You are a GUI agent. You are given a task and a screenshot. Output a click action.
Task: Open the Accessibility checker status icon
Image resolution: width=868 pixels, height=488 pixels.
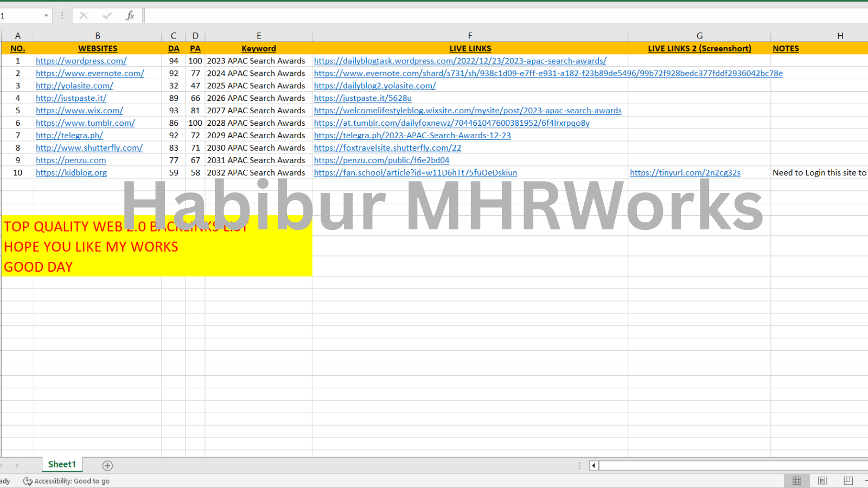point(28,481)
